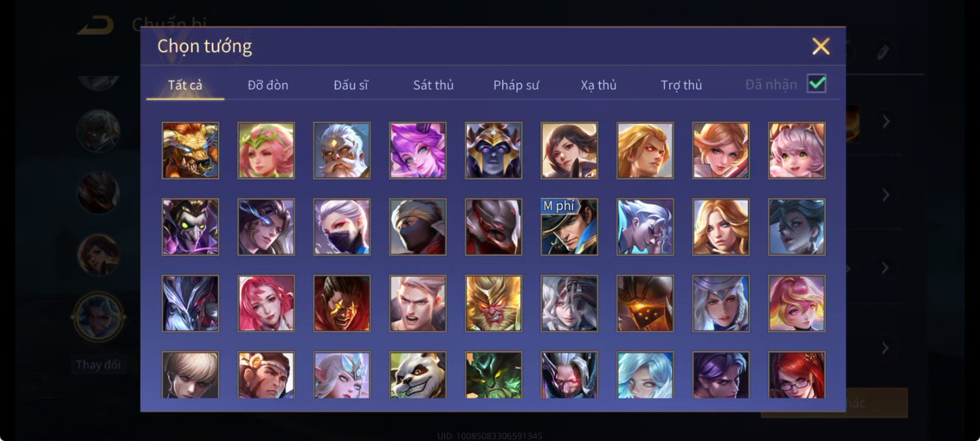The width and height of the screenshot is (980, 441).
Task: Close the "Chọn tướng" dialog
Action: pos(821,46)
